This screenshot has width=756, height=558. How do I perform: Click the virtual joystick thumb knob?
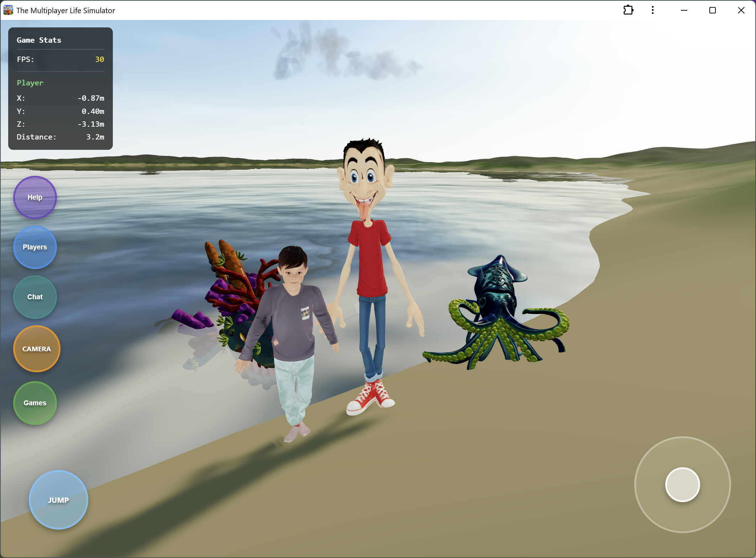point(682,484)
